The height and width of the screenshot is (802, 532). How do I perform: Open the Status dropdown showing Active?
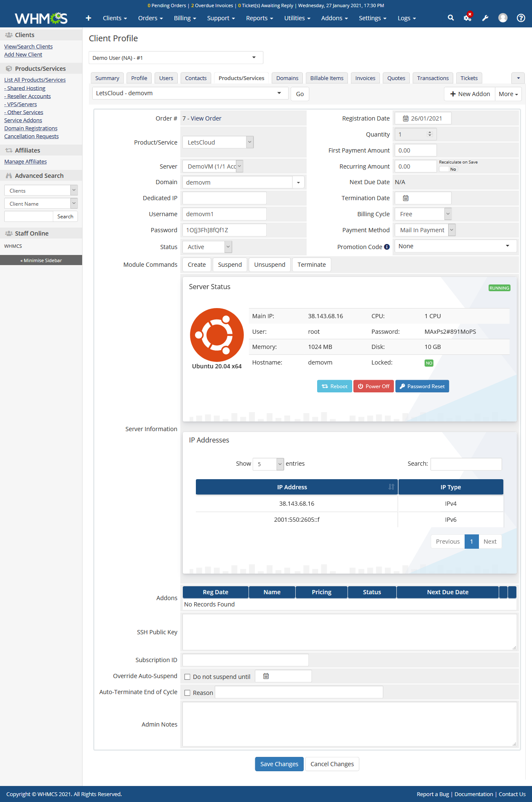207,247
